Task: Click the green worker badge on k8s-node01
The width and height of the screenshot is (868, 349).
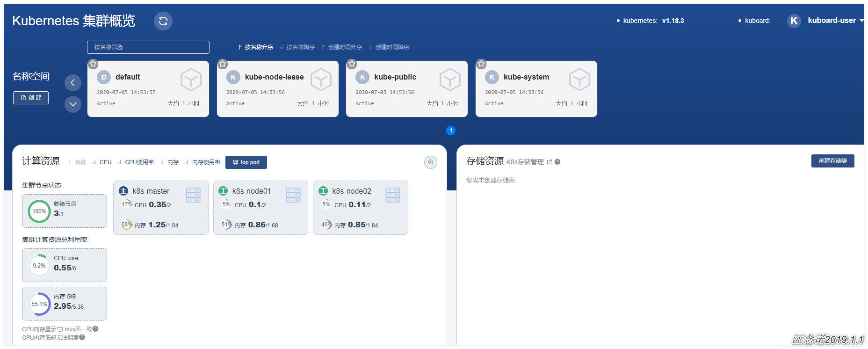Action: coord(224,191)
